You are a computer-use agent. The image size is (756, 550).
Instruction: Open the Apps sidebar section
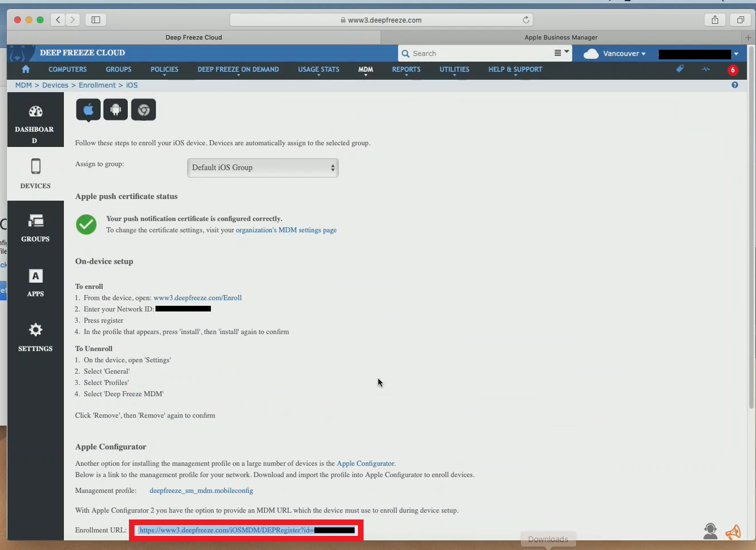(35, 283)
